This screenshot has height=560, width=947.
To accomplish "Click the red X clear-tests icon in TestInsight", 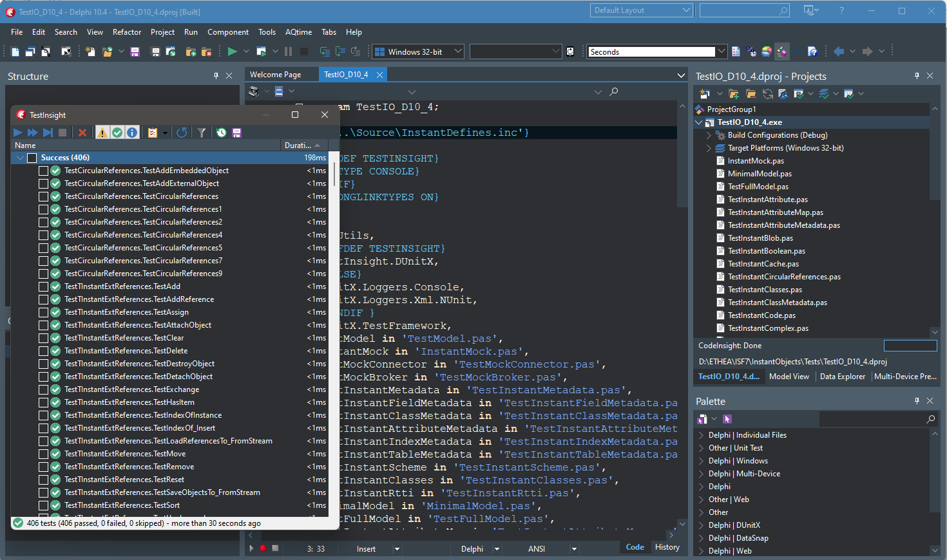I will (82, 133).
